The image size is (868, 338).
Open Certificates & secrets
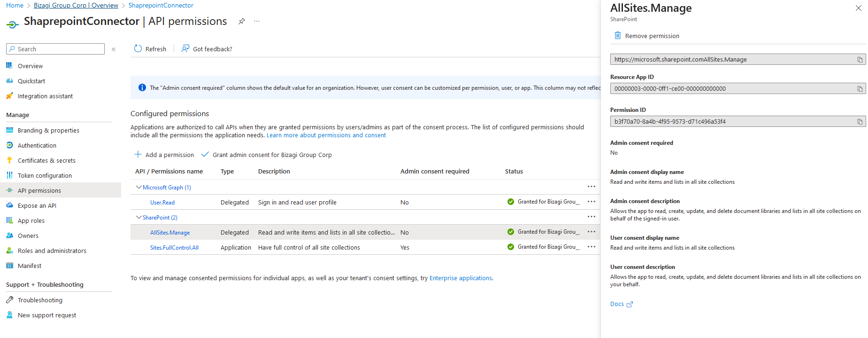(46, 160)
